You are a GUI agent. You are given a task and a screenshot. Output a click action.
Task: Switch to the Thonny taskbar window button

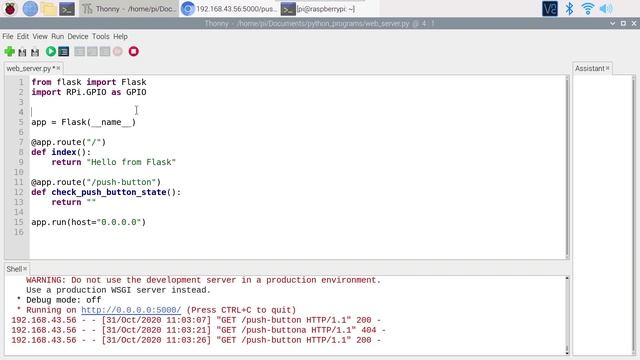pos(128,9)
